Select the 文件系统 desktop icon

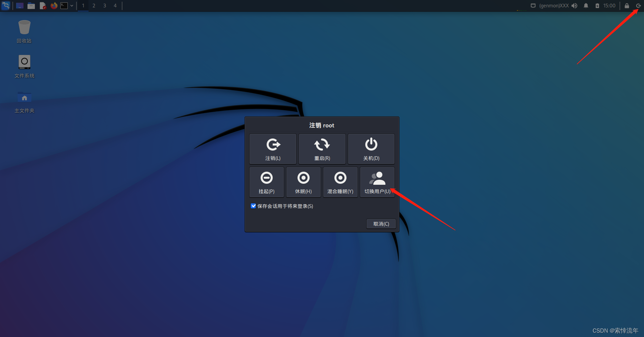24,66
